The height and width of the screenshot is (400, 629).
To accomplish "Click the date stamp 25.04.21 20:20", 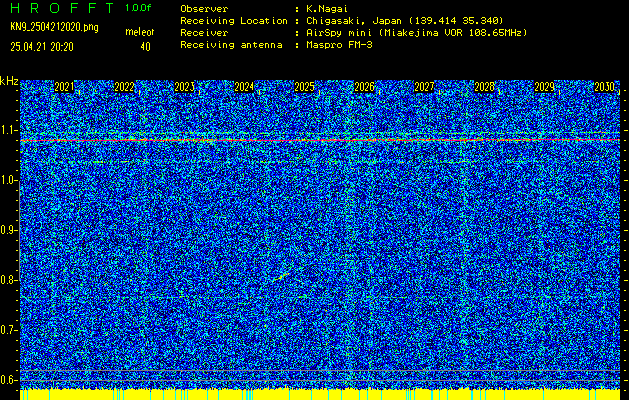I will point(42,47).
